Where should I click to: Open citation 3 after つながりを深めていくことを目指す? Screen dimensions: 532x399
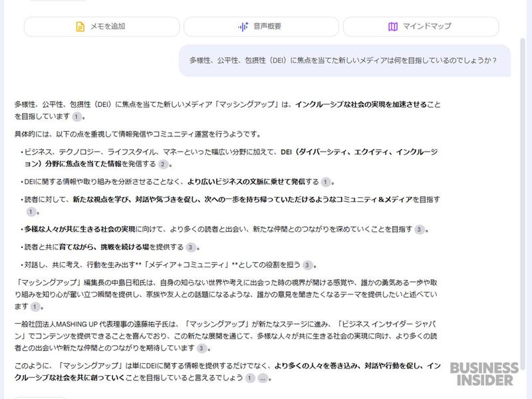(420, 229)
